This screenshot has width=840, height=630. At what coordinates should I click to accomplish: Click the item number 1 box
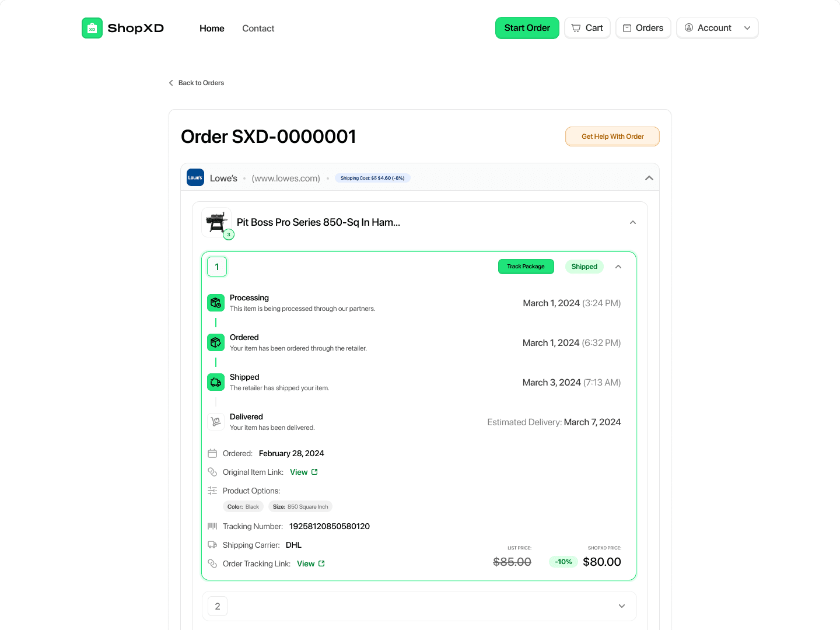(x=217, y=267)
